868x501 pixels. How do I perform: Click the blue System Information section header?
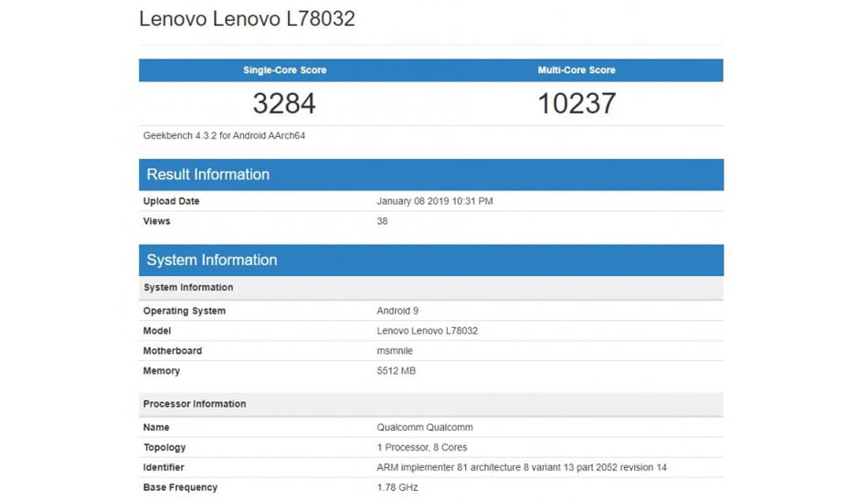pos(430,260)
